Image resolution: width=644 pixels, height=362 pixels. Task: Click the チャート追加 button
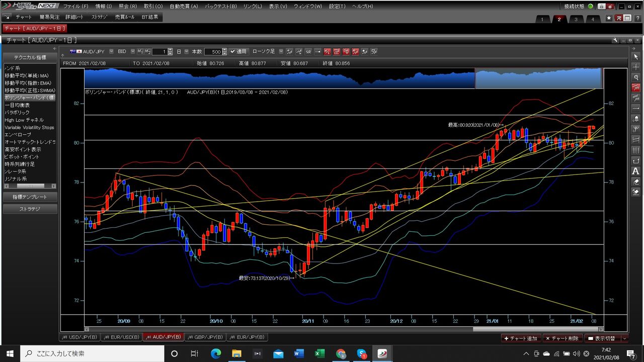click(521, 338)
